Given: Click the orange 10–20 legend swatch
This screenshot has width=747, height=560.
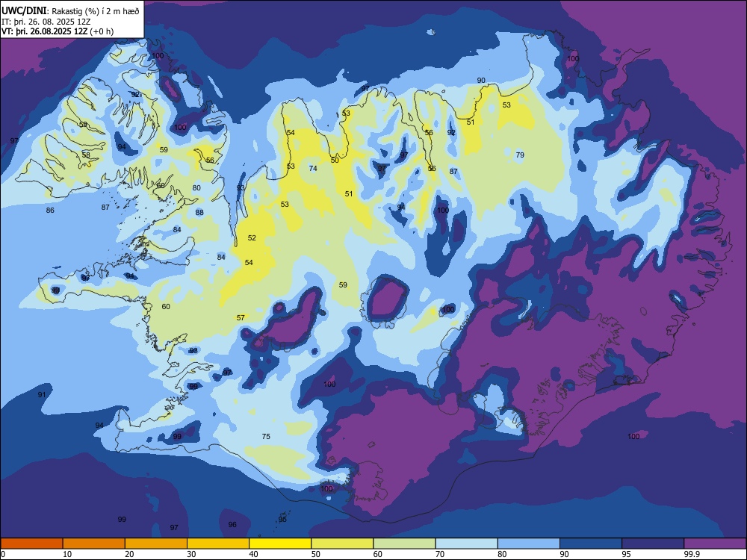Looking at the screenshot, I should pyautogui.click(x=94, y=544).
